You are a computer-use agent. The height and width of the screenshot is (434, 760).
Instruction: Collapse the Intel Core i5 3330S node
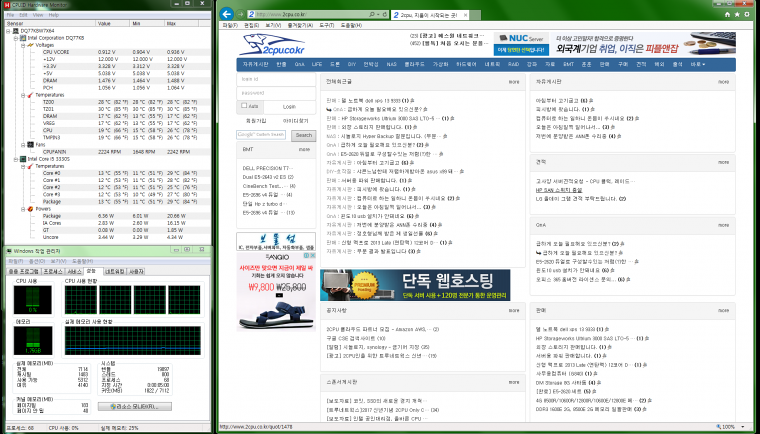16,159
